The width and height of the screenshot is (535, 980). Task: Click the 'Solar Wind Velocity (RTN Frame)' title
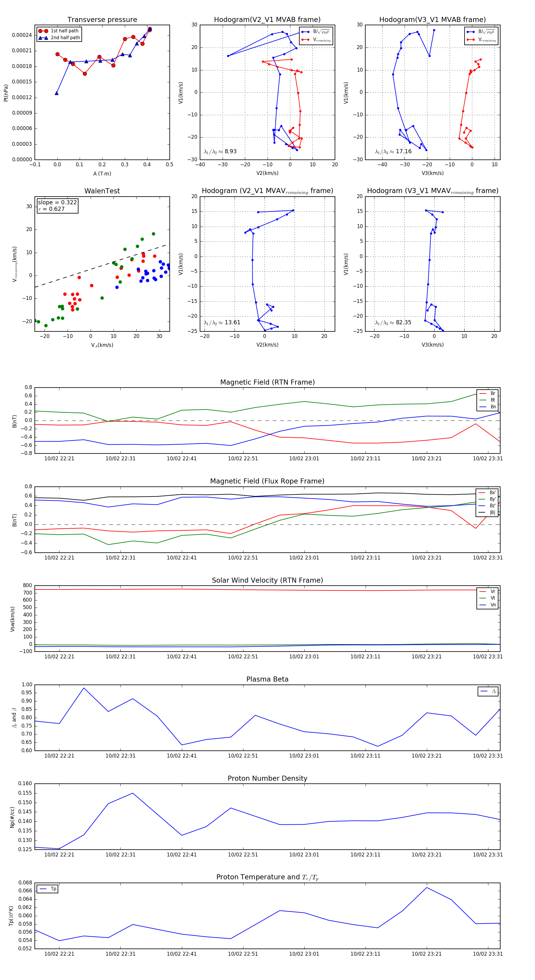[267, 580]
